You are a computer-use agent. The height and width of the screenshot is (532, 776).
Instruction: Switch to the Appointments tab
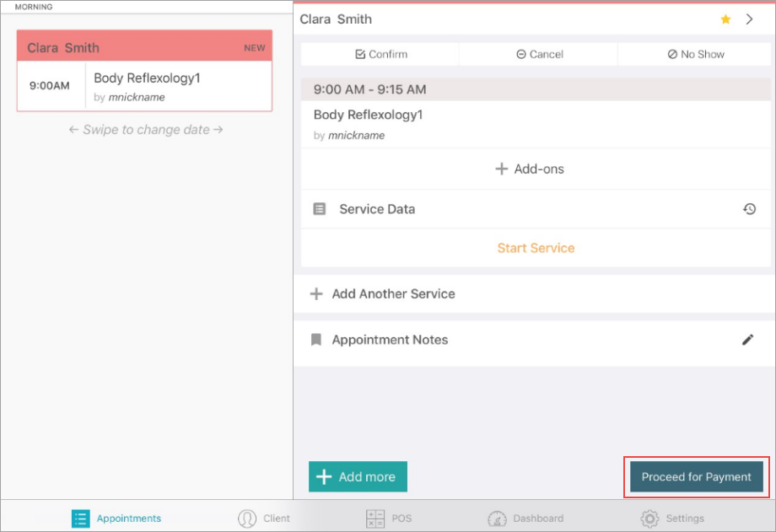pos(116,519)
